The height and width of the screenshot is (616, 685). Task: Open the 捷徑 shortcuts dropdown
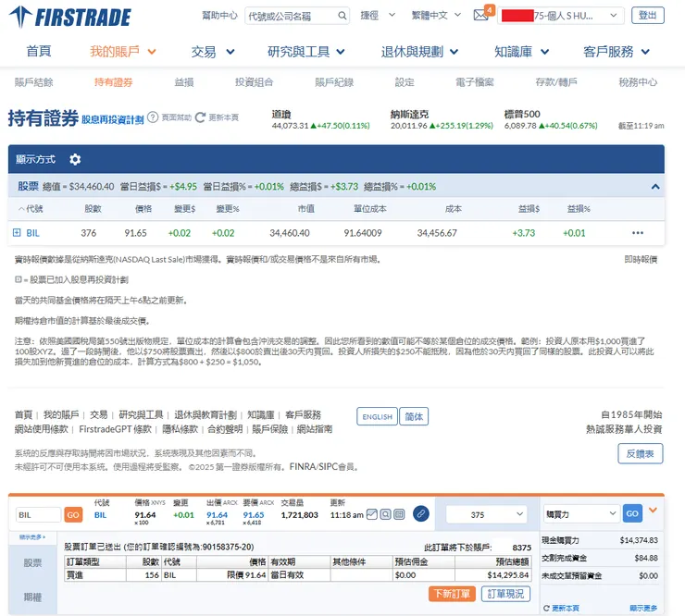[x=378, y=16]
